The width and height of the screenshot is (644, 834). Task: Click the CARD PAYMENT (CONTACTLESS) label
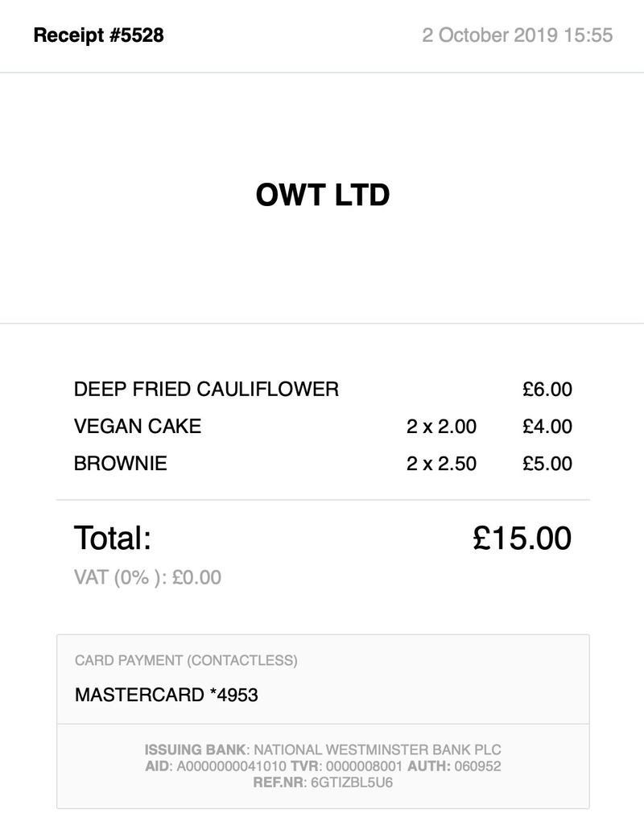pos(186,661)
